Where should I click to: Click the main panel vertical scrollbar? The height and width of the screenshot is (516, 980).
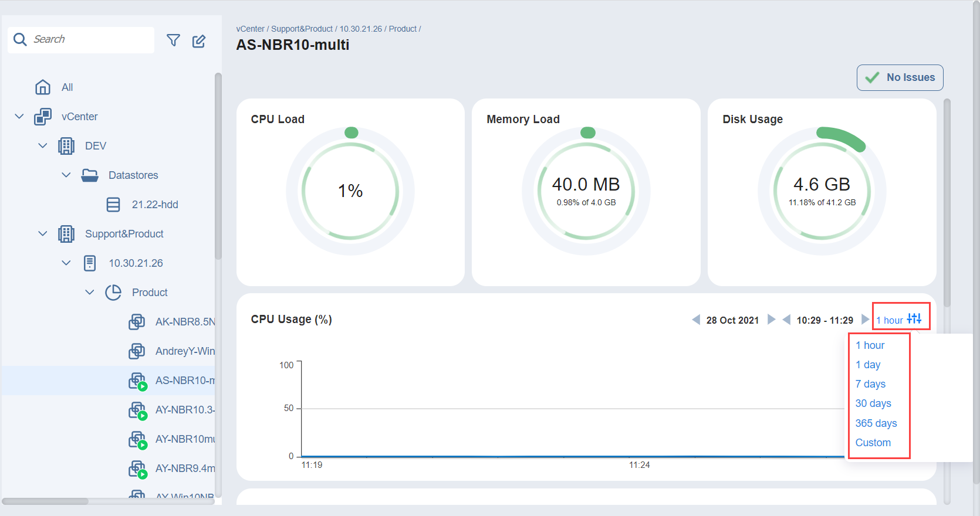947,202
